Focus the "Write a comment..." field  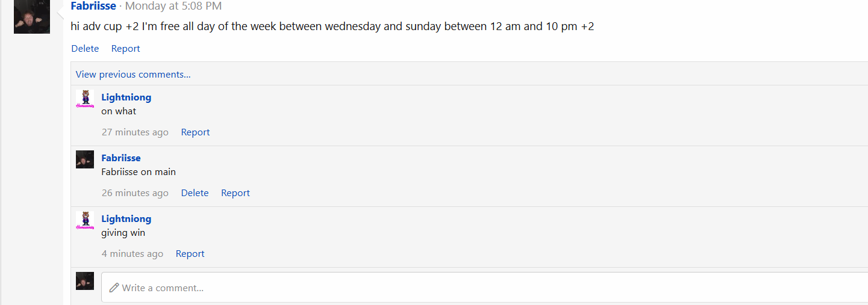click(x=484, y=288)
